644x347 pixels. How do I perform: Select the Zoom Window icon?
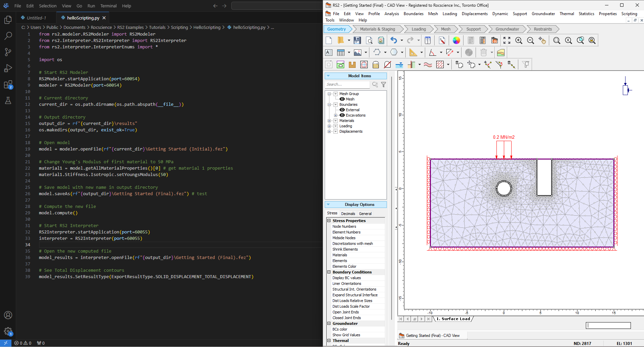click(x=557, y=41)
